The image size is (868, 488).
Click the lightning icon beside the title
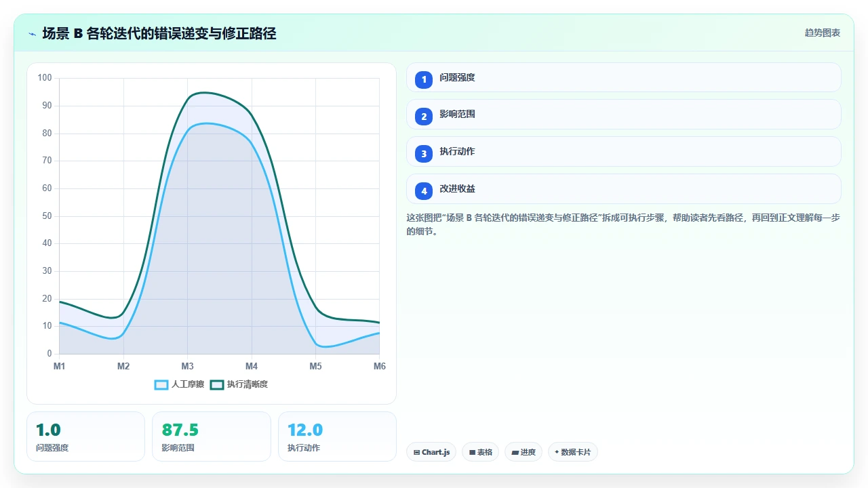click(32, 33)
